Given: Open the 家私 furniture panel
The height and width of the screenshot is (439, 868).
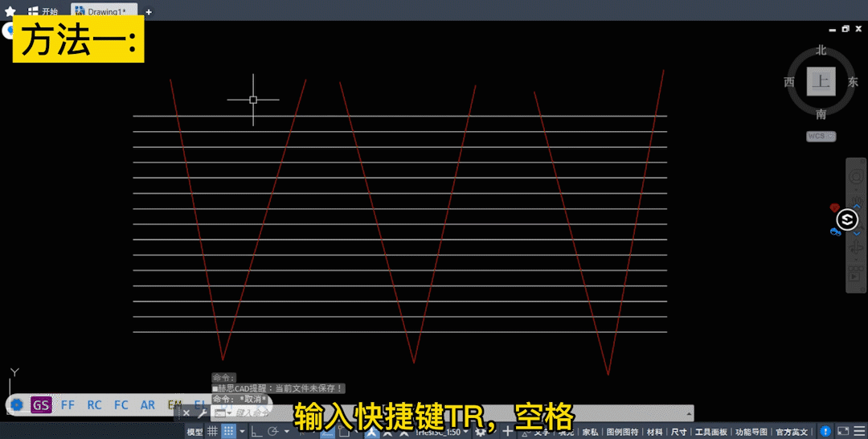Looking at the screenshot, I should click(x=590, y=432).
